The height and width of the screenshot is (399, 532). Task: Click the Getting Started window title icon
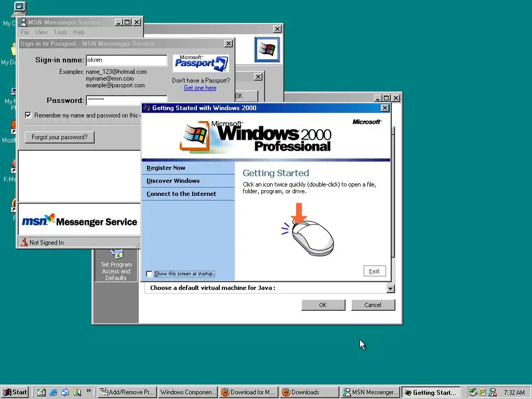pos(147,108)
